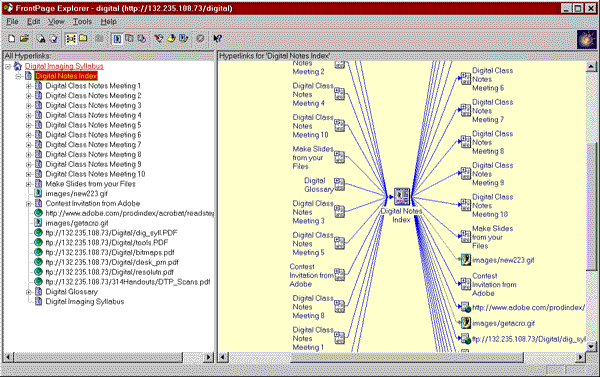This screenshot has height=377, width=600.
Task: Click the grayed Stop toolbar icon
Action: (x=200, y=39)
